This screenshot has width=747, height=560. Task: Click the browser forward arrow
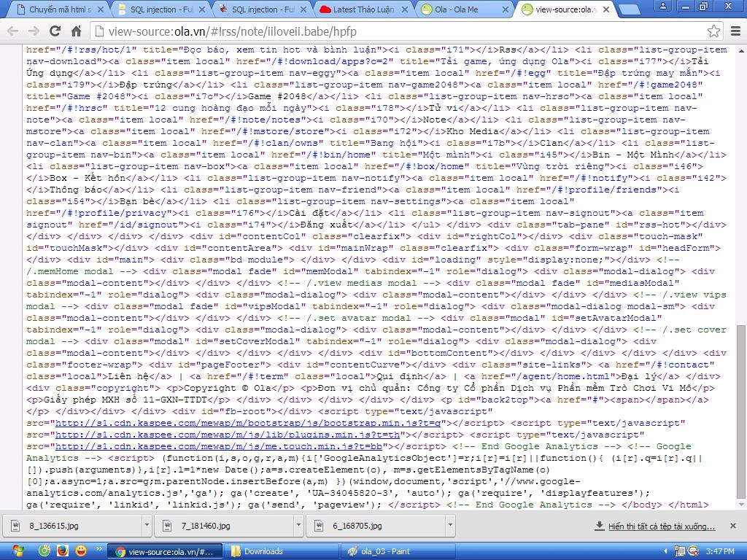pyautogui.click(x=34, y=31)
